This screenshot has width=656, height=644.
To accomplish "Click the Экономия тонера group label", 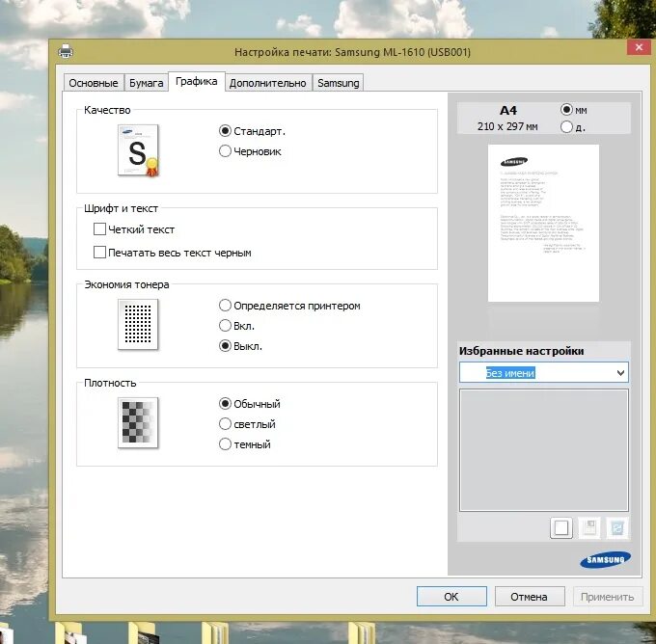I will coord(126,284).
